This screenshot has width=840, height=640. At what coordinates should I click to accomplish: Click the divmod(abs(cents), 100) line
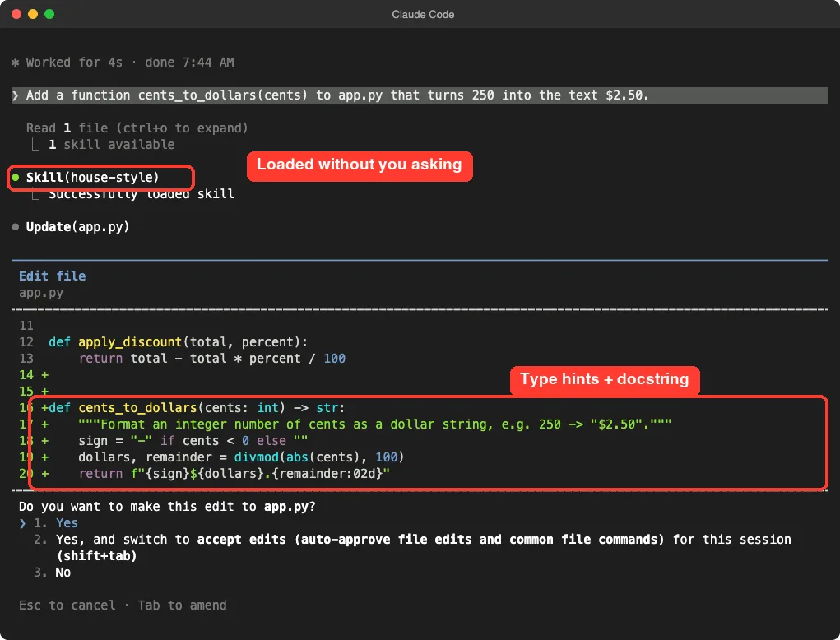(x=241, y=457)
